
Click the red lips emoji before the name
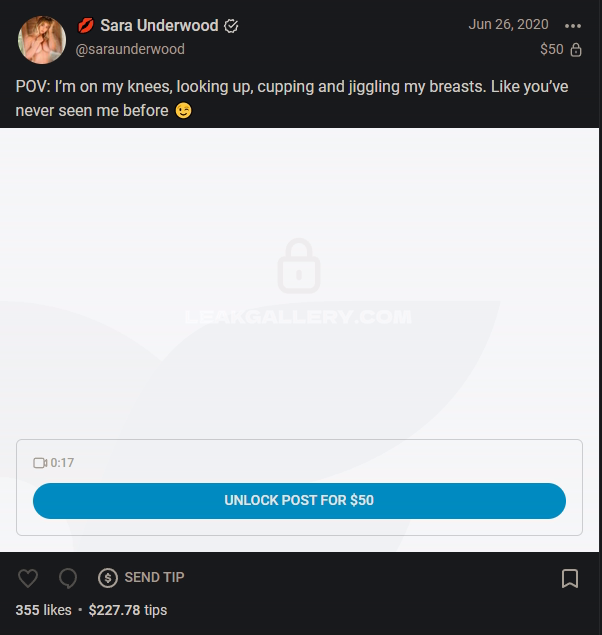(x=85, y=26)
